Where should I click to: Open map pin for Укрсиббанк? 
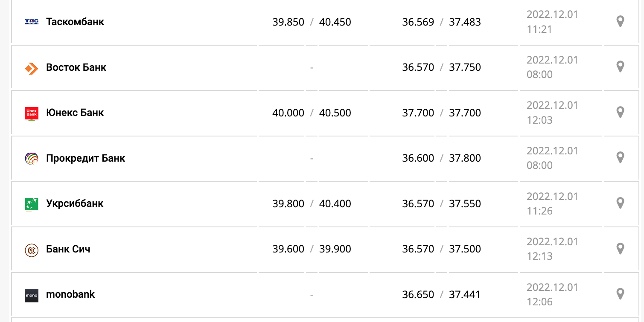[x=620, y=203]
